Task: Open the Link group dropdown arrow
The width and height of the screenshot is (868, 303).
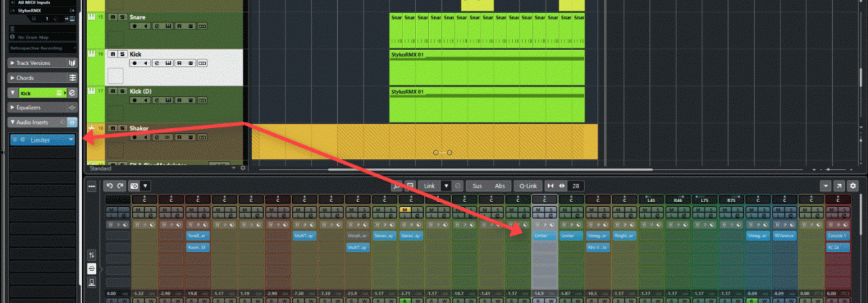Action: click(x=446, y=186)
